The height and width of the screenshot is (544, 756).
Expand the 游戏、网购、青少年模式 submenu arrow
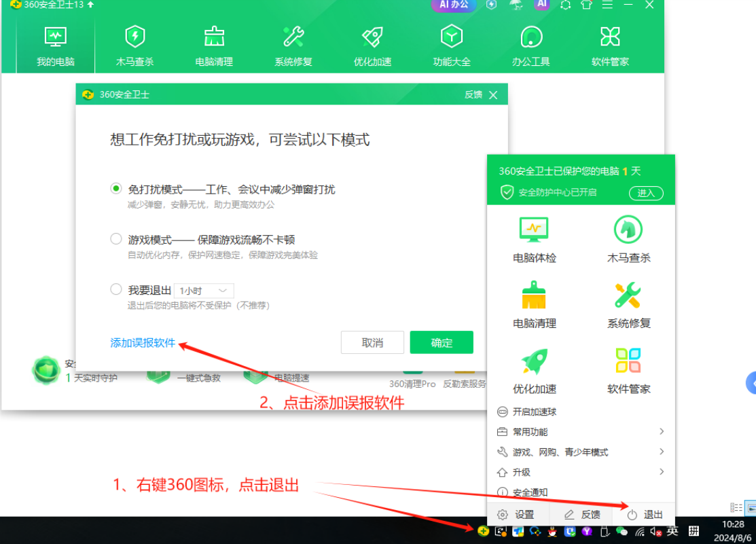(x=662, y=452)
